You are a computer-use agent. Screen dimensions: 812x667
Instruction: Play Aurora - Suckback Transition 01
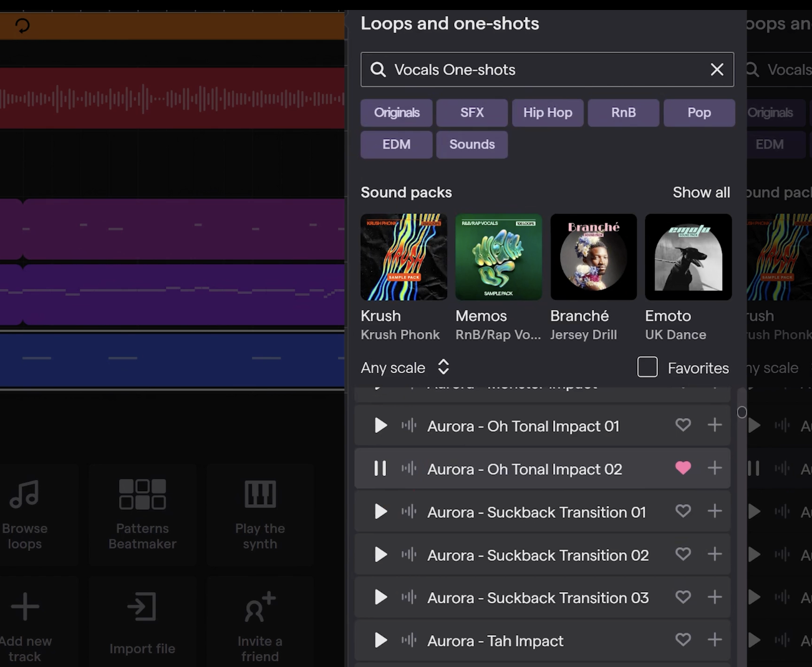tap(380, 512)
